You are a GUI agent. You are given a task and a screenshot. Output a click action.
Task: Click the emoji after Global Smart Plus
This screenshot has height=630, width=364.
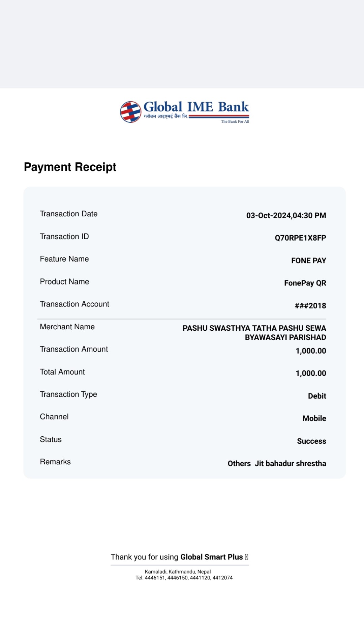tap(247, 557)
